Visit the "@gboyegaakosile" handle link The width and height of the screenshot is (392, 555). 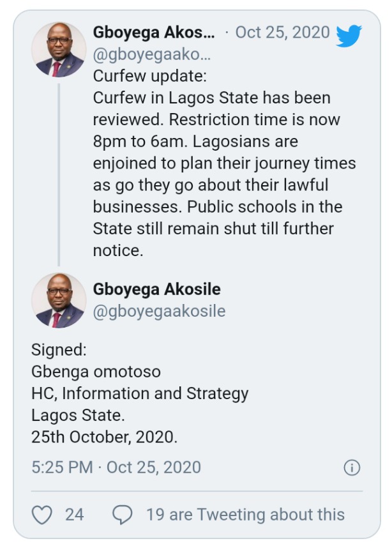(x=159, y=311)
